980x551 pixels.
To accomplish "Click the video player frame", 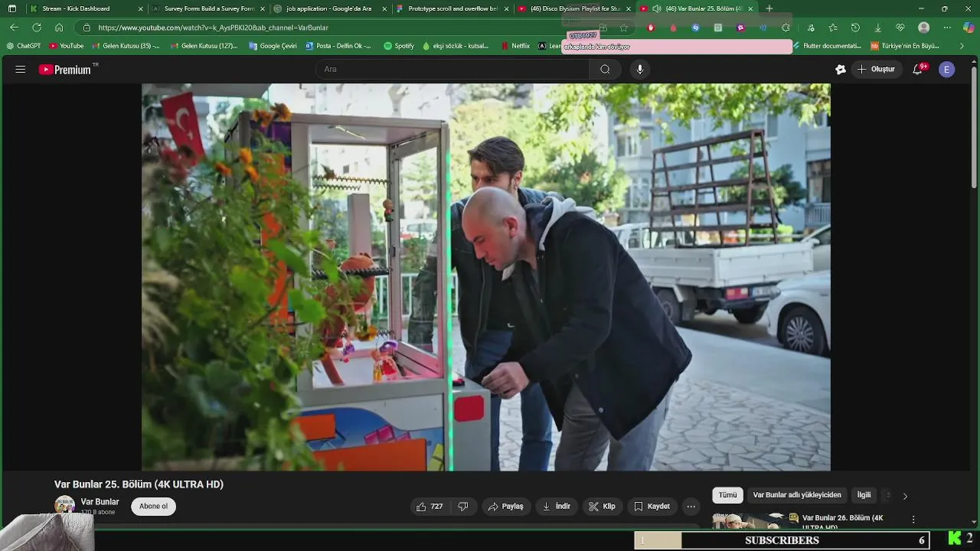I will coord(486,277).
